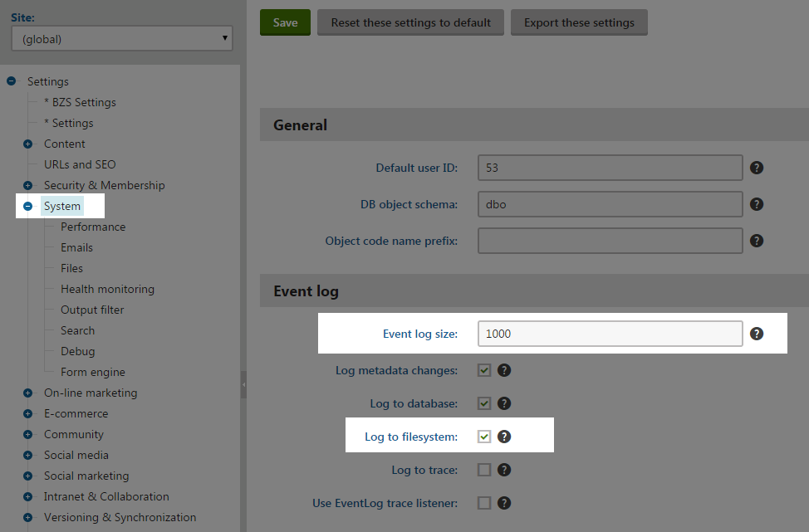Enable Use EventLog trace listener checkbox

tap(484, 503)
